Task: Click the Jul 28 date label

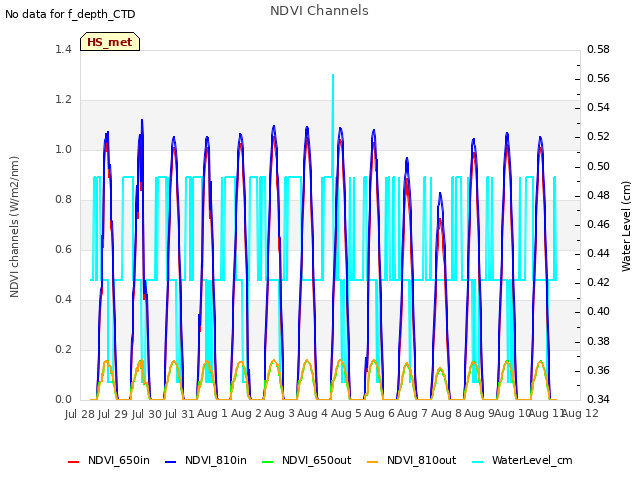Action: click(x=79, y=414)
